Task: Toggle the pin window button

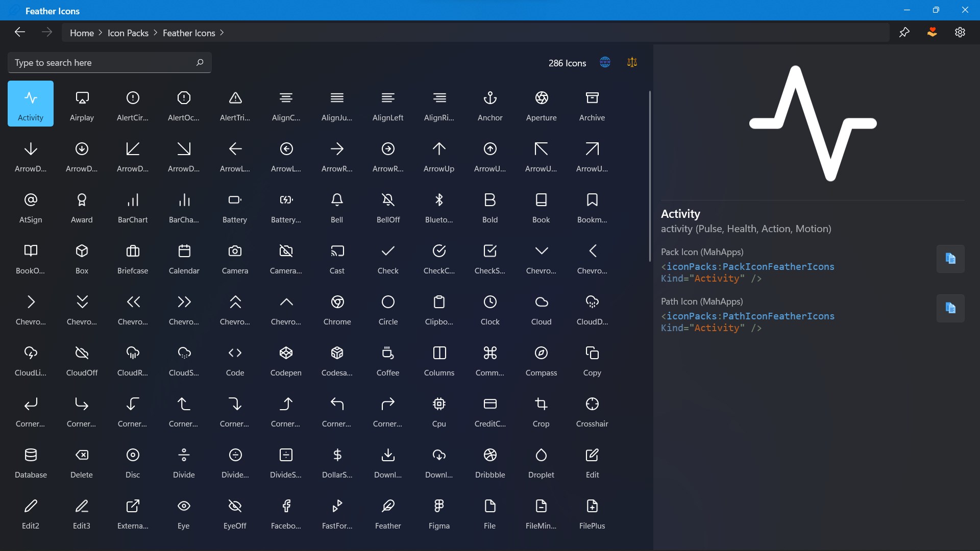Action: click(904, 33)
